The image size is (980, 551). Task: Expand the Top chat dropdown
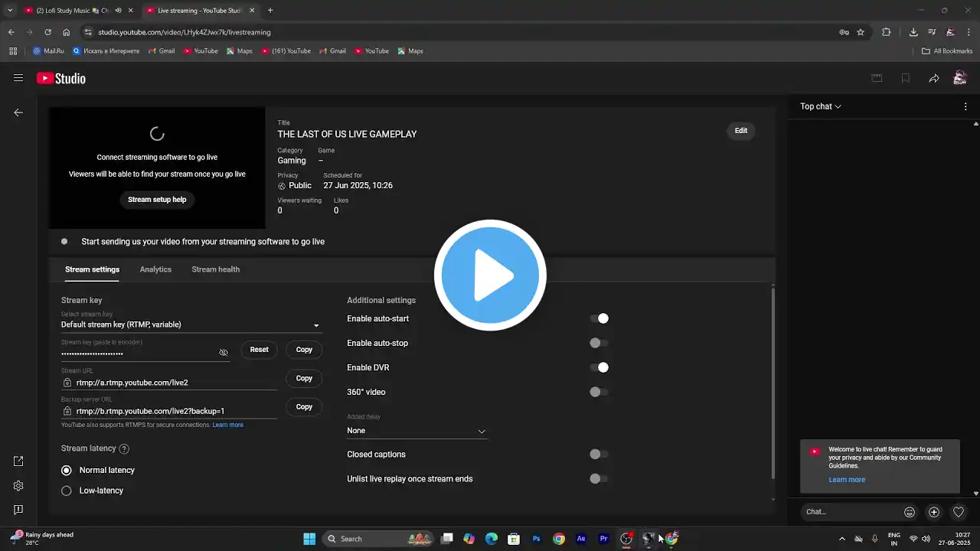coord(821,106)
